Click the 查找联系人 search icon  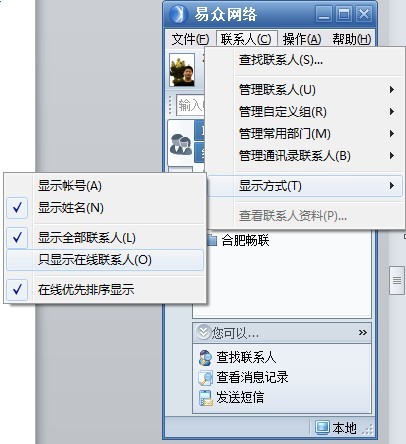[205, 358]
